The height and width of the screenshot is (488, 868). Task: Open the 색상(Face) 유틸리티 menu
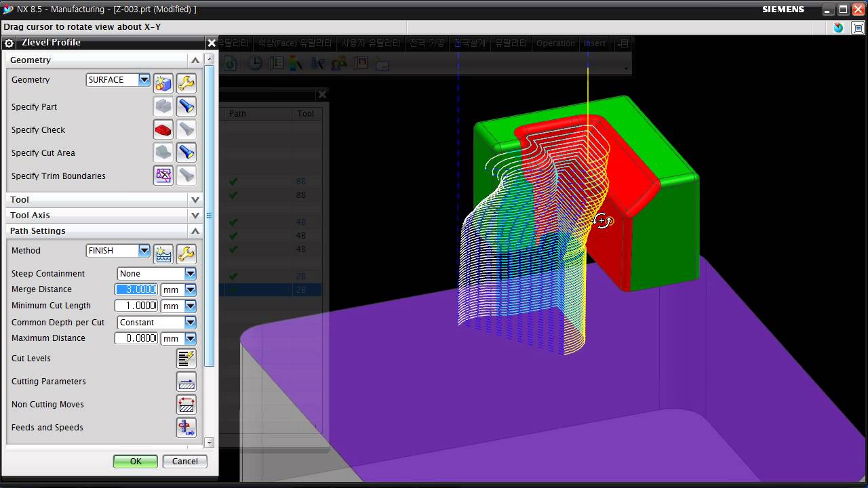[x=295, y=43]
